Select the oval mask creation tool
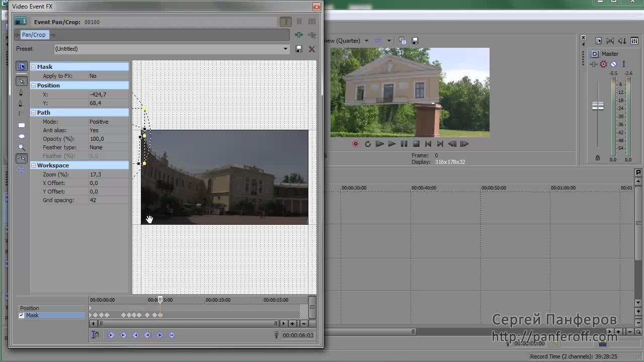Image resolution: width=644 pixels, height=362 pixels. point(22,136)
